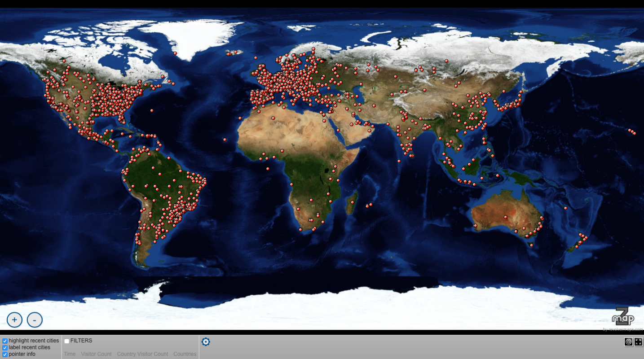Viewport: 644px width, 359px height.
Task: Enable the FILTERS checkbox
Action: [66, 341]
